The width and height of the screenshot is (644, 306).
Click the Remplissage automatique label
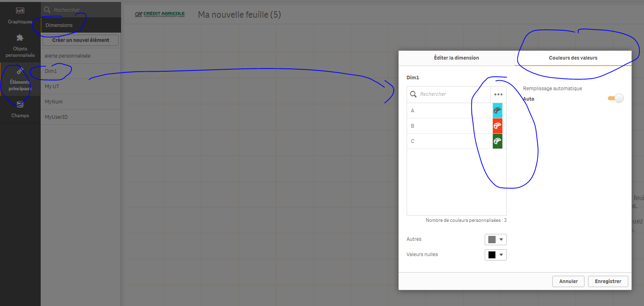tap(552, 89)
